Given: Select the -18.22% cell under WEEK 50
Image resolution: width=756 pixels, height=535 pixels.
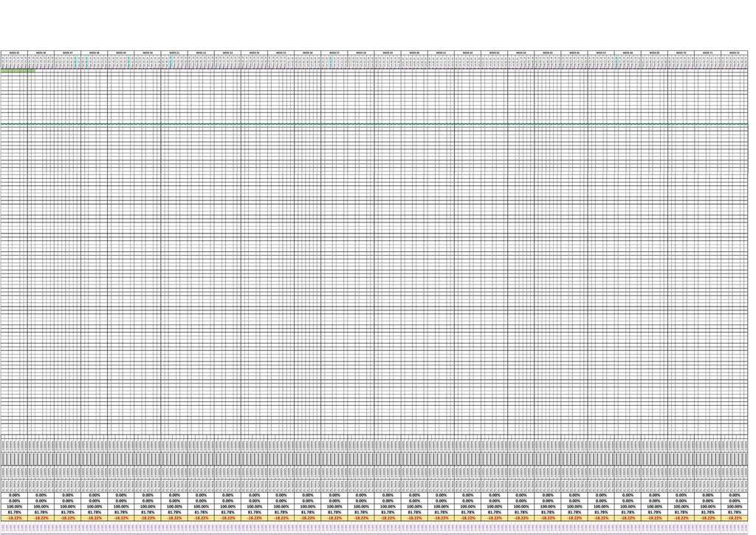Looking at the screenshot, I should [148, 518].
